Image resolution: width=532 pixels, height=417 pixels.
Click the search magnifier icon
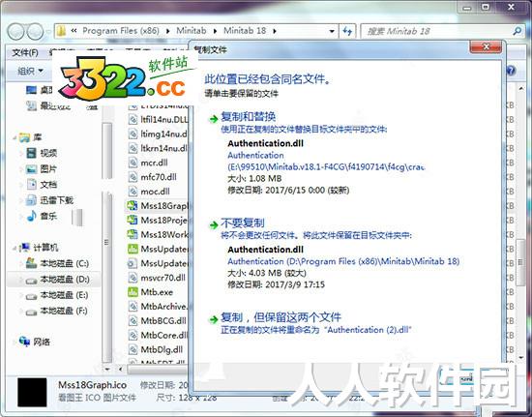click(517, 32)
